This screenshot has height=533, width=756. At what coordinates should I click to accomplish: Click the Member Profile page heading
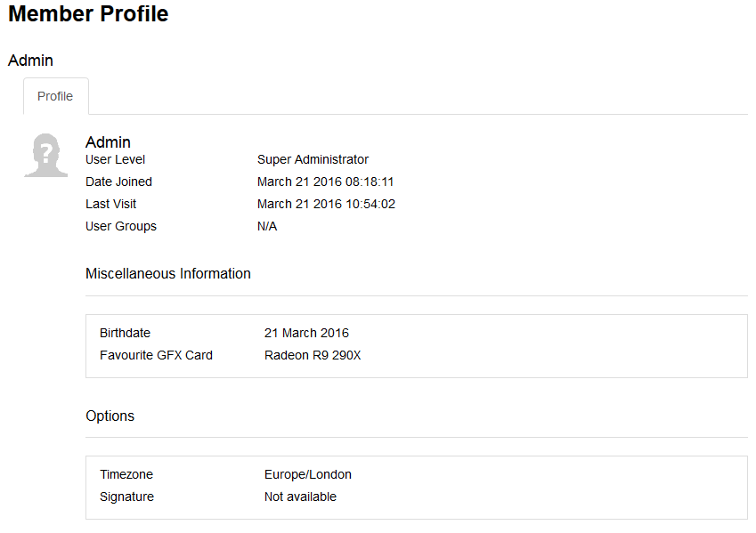(x=88, y=13)
